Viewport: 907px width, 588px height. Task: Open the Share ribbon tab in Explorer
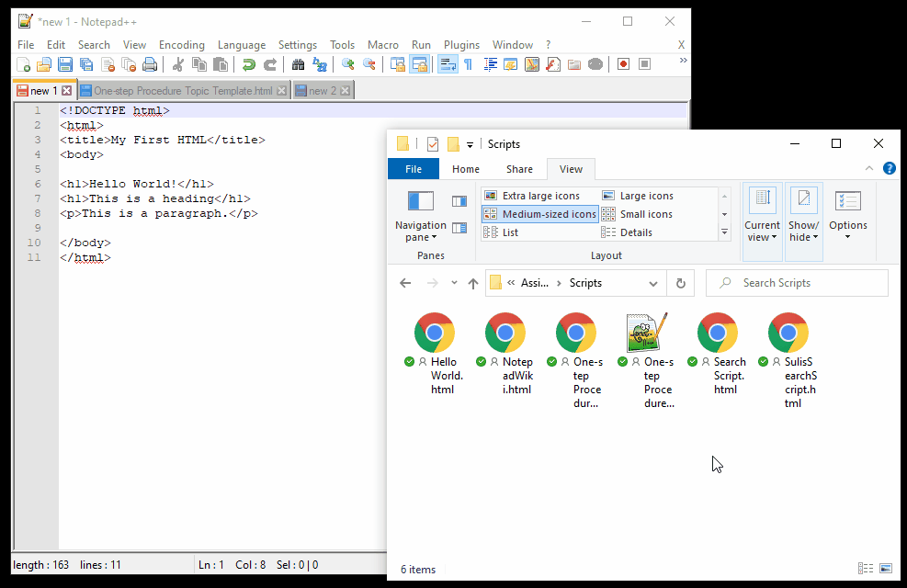pos(519,169)
